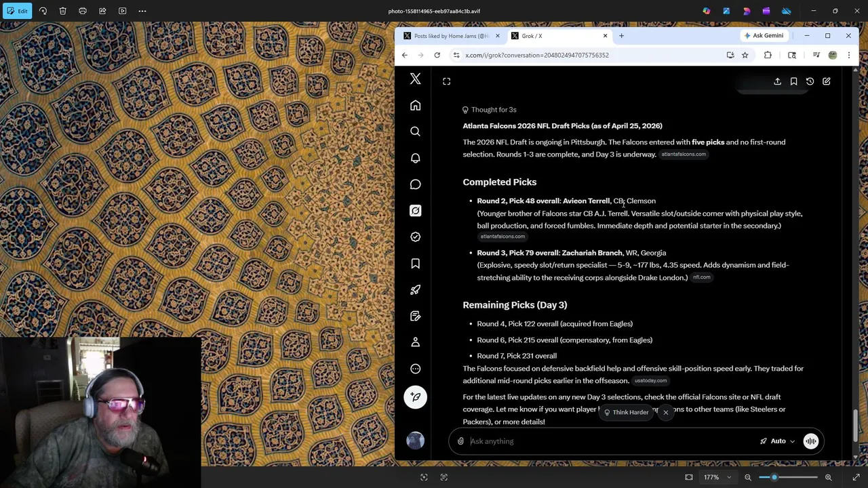Start slideshow in Photos toolbar
Viewport: 868px width, 488px height.
tap(122, 11)
